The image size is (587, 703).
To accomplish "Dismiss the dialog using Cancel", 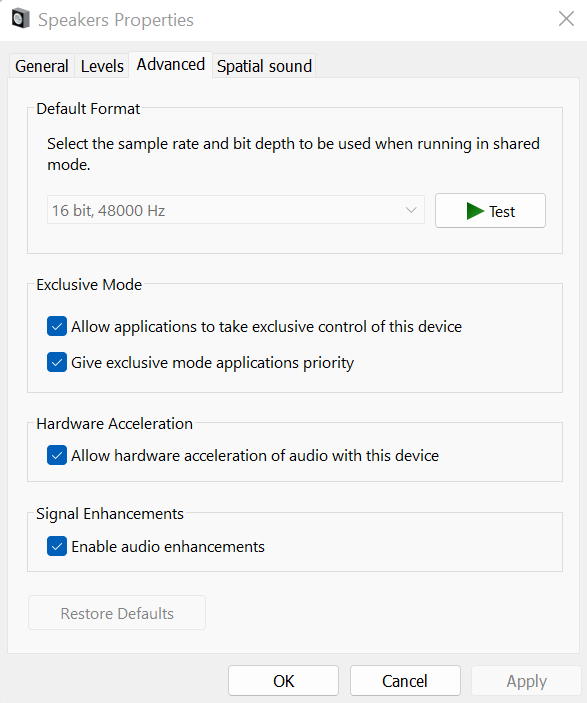I will coord(405,681).
